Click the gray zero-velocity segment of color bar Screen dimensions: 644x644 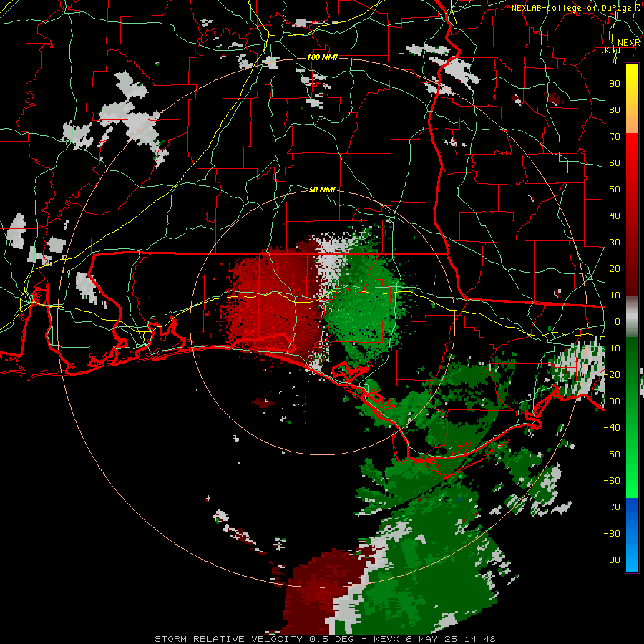click(x=632, y=316)
